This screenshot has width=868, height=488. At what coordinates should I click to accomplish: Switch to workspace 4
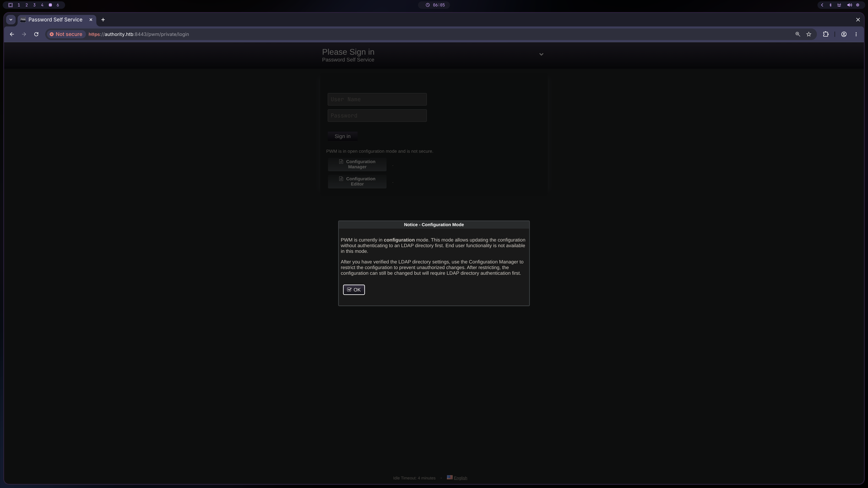tap(42, 5)
